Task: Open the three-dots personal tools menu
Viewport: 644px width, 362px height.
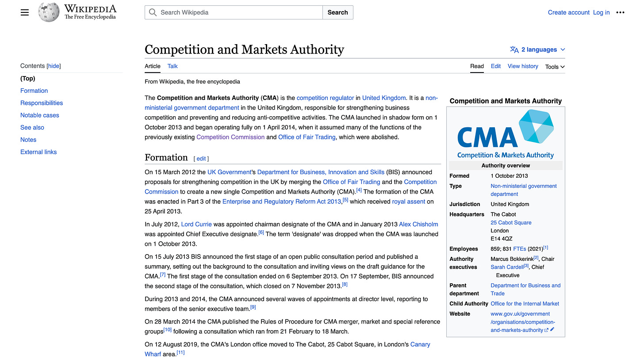Action: [621, 12]
